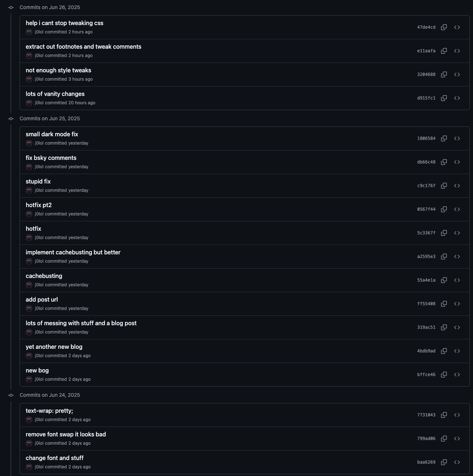Screen dimensions: 473x476
Task: Copy SHA of commit bffce46
Action: [x=444, y=375]
